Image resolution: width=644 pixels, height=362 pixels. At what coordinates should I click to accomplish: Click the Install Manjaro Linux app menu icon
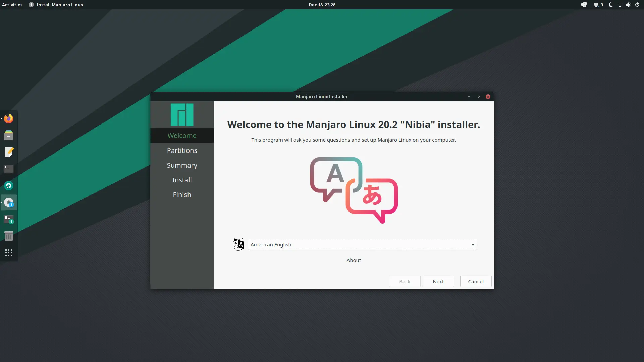(x=31, y=5)
